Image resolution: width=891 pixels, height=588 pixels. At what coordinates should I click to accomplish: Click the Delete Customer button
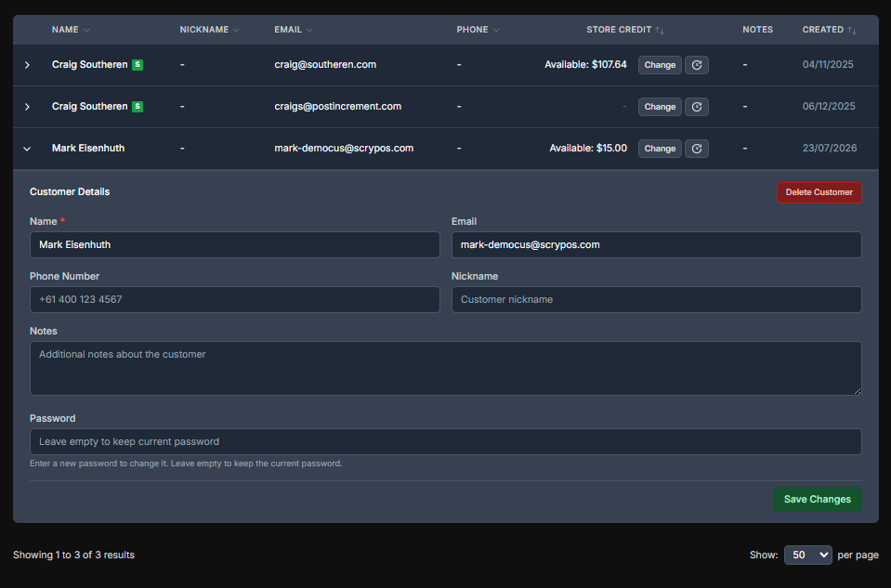point(819,192)
